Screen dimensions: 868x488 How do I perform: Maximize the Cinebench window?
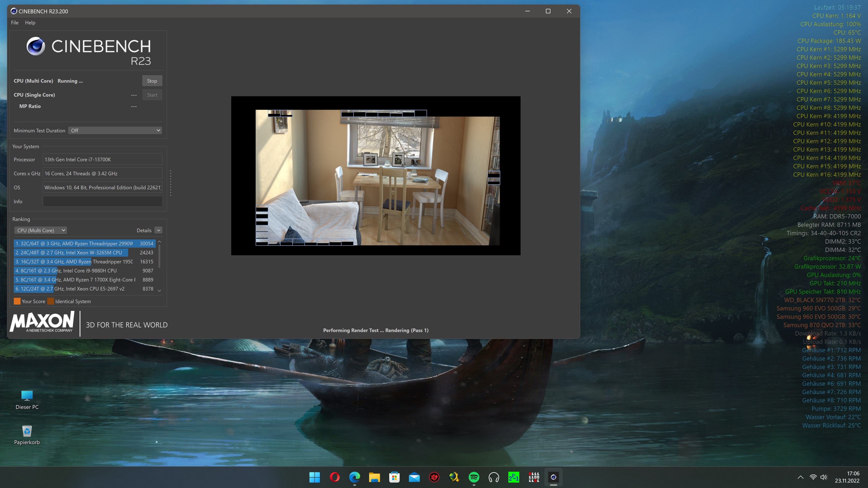pyautogui.click(x=548, y=11)
